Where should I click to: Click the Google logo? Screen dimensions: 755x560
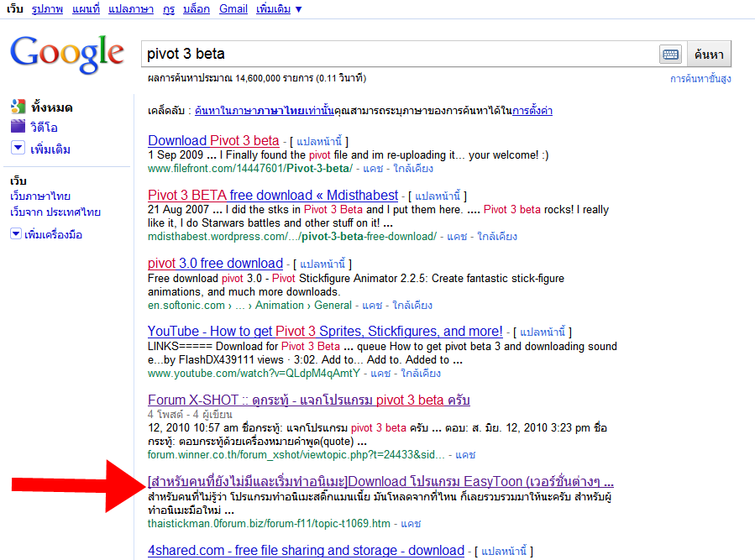[67, 54]
